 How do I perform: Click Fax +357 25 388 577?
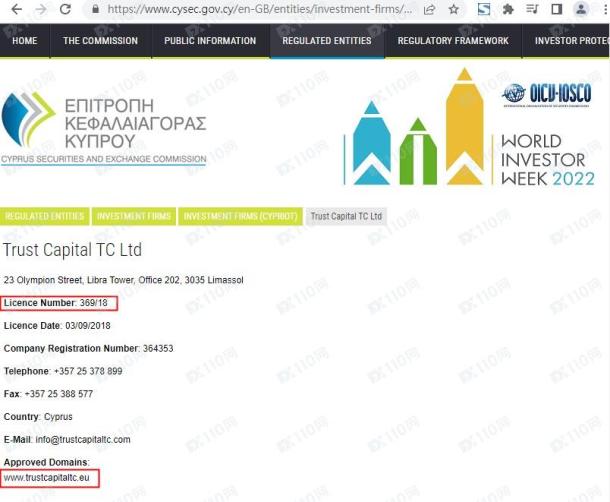pyautogui.click(x=48, y=394)
